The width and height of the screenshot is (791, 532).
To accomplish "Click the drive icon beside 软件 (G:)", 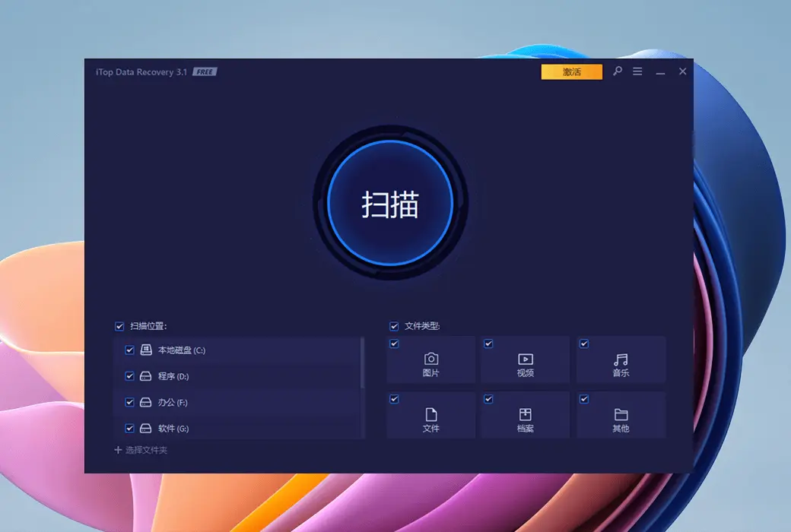I will tap(145, 428).
